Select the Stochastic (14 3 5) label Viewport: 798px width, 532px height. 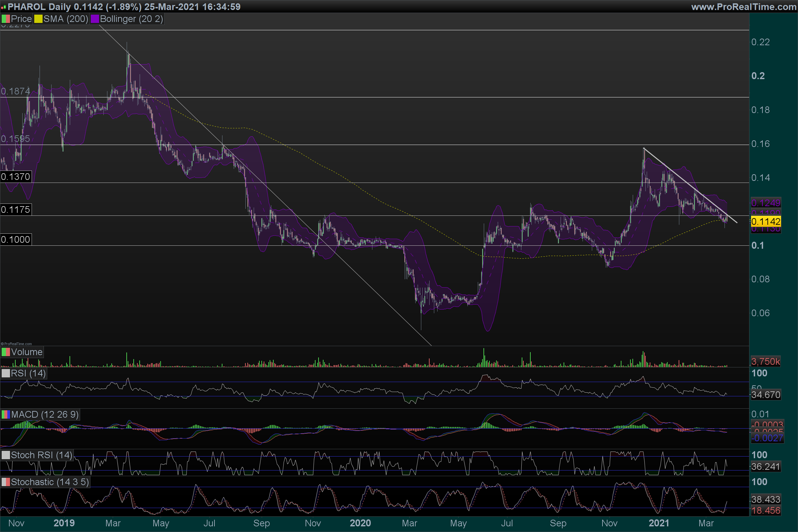click(50, 482)
